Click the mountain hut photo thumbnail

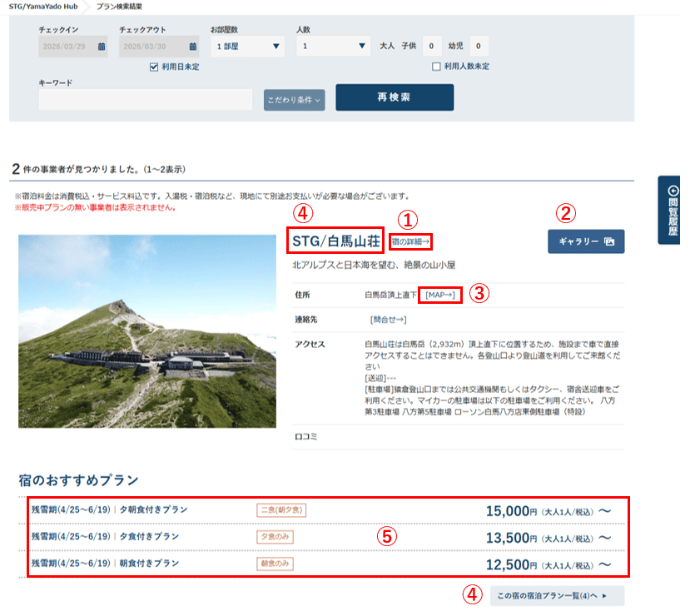coord(146,330)
